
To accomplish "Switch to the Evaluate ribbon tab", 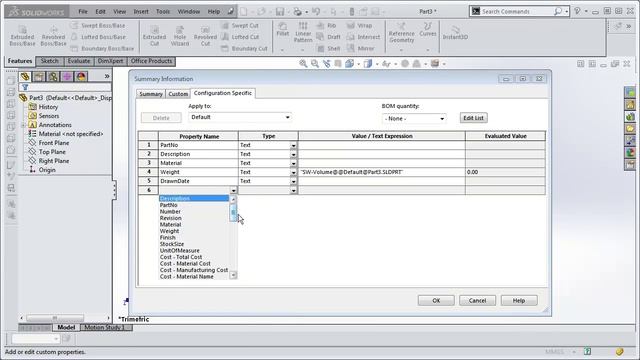I will 79,61.
